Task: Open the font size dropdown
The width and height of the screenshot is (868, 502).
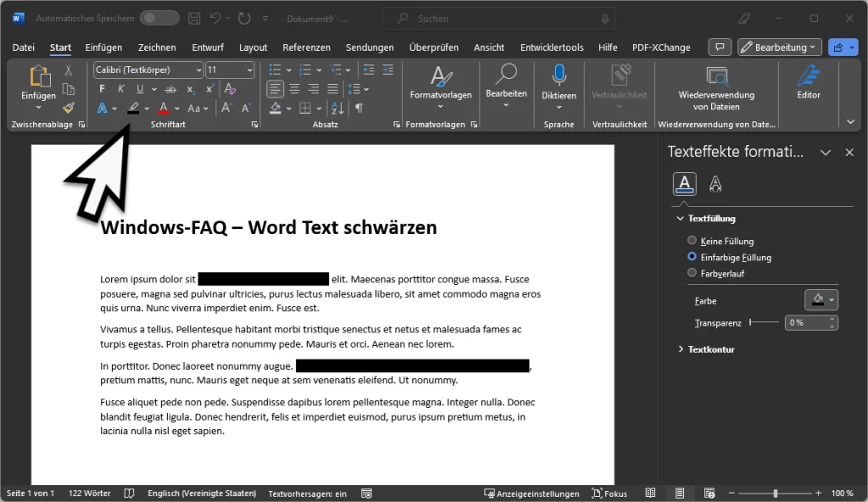Action: (x=250, y=70)
